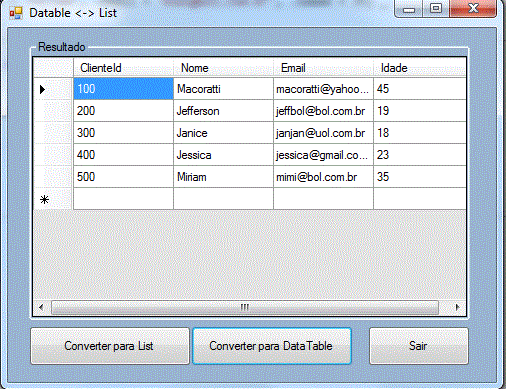This screenshot has width=506, height=389.
Task: Select the Nome cell Macoratti
Action: 223,89
